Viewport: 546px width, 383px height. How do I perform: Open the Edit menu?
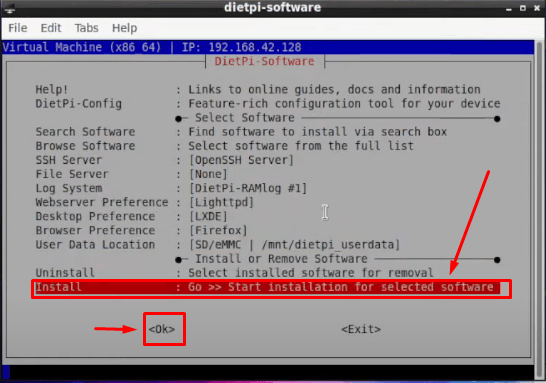[x=51, y=28]
